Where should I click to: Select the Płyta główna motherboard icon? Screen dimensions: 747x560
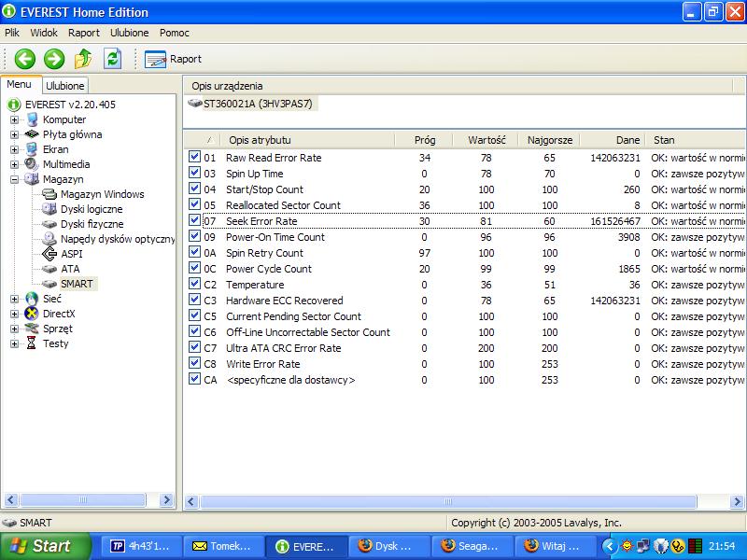(32, 134)
